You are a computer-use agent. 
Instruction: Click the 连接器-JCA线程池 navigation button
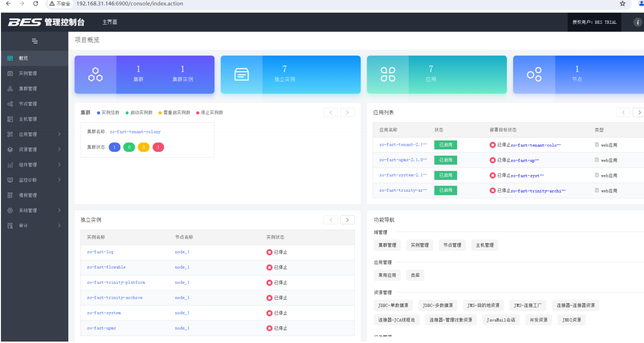point(396,320)
